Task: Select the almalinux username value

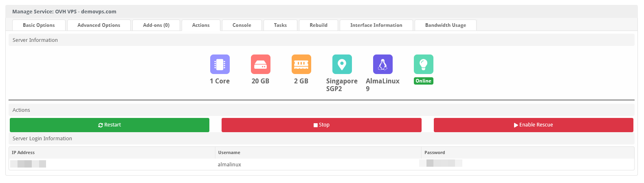Action: point(229,165)
